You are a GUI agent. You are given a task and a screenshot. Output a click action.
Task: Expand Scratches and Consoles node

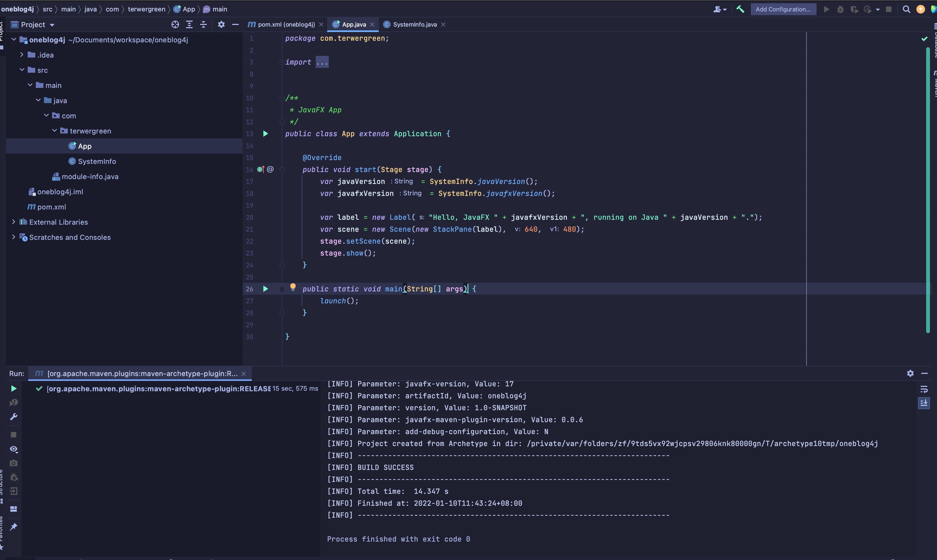click(x=14, y=237)
